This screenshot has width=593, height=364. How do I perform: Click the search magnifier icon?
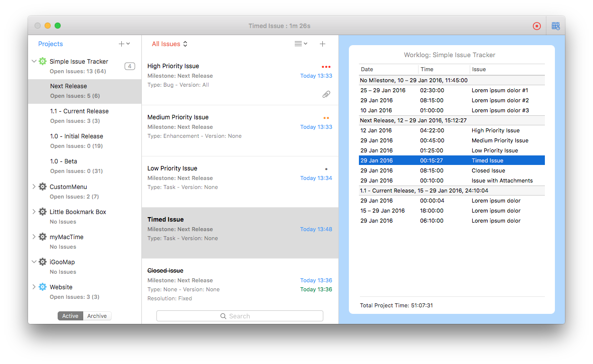[223, 316]
